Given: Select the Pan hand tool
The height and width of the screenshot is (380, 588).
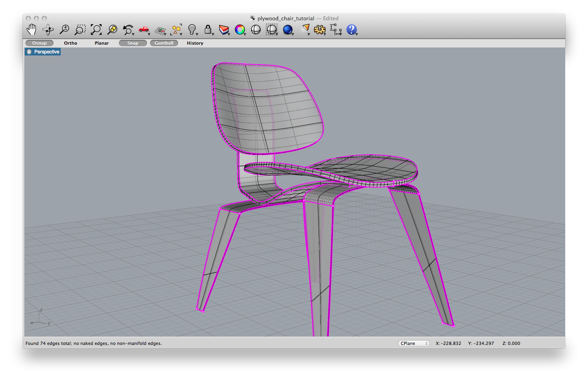Looking at the screenshot, I should click(31, 30).
